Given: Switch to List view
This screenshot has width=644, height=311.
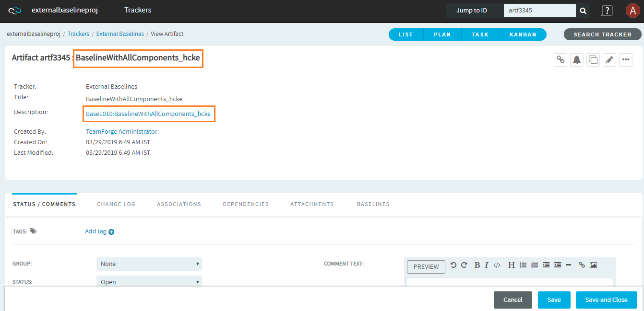Looking at the screenshot, I should (x=406, y=35).
